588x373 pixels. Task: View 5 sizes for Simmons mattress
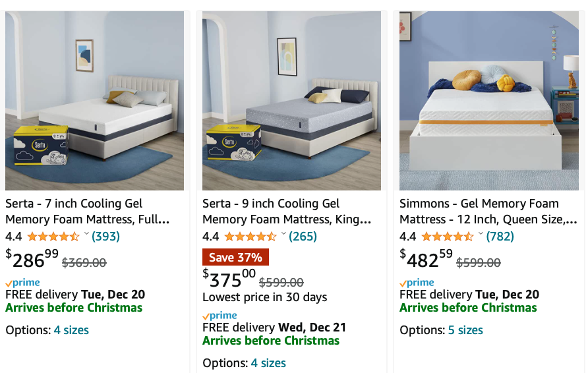(x=465, y=330)
